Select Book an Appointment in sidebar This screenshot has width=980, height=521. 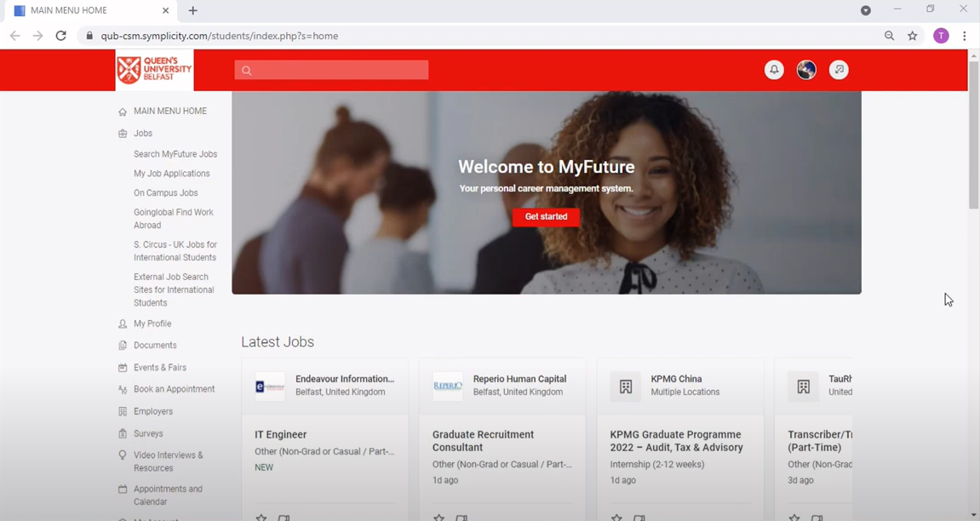pos(174,389)
